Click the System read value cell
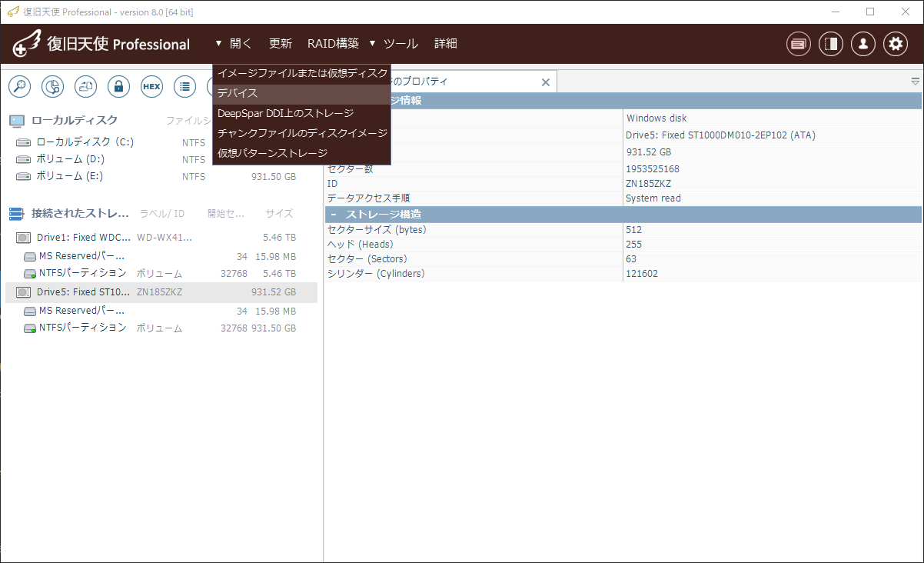Image resolution: width=924 pixels, height=563 pixels. (x=772, y=198)
